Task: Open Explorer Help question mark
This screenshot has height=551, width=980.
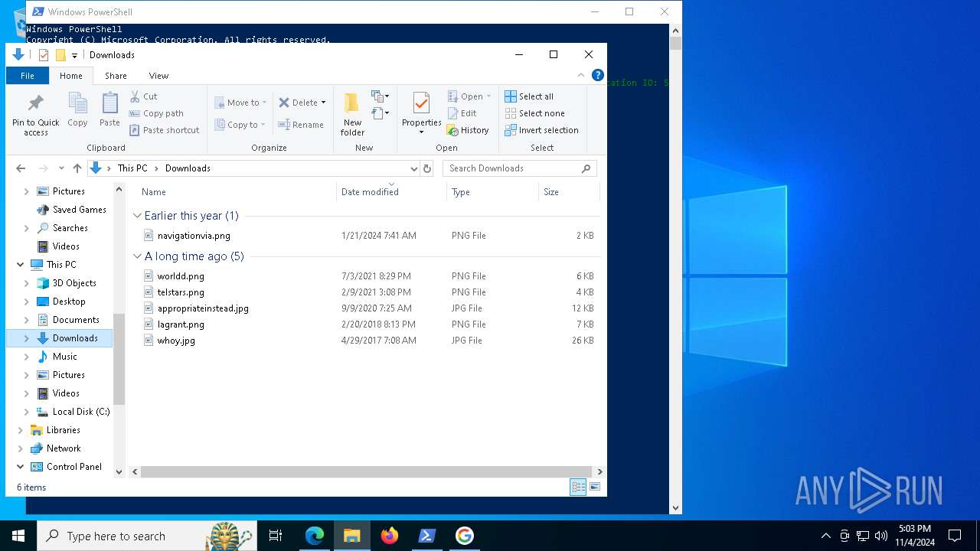Action: pyautogui.click(x=598, y=75)
